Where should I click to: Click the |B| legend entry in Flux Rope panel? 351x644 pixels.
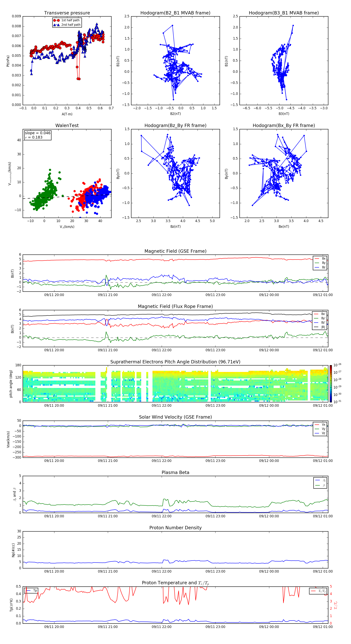tap(320, 327)
